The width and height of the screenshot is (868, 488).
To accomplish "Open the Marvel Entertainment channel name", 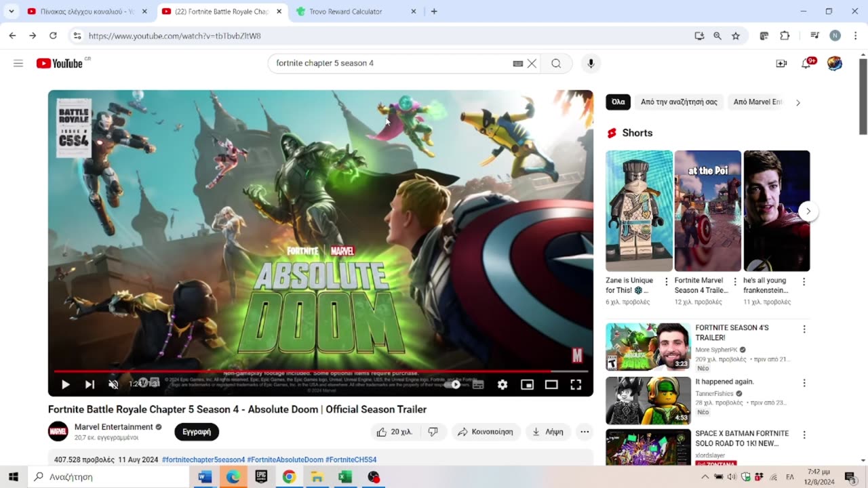I will click(x=114, y=427).
